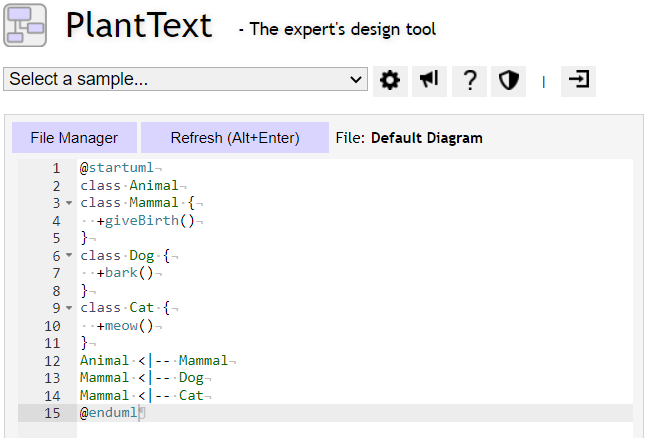The height and width of the screenshot is (438, 647).
Task: Click the closing brace on line 8
Action: [84, 291]
